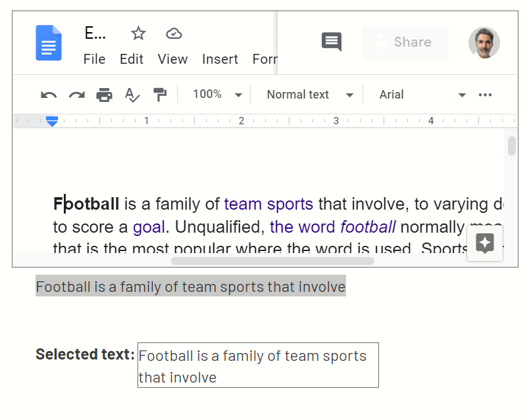529x420 pixels.
Task: Click the highlighted Football sentence below document
Action: [x=191, y=286]
